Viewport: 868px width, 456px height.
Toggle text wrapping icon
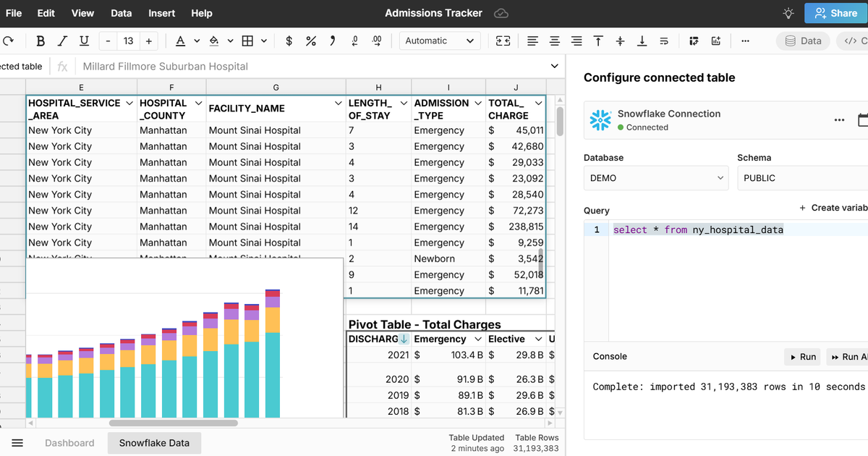coord(663,41)
